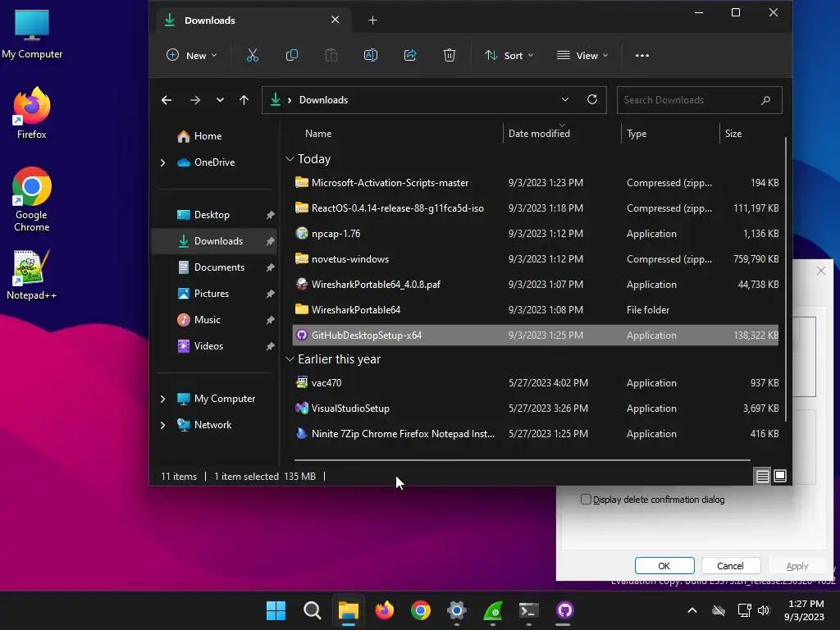
Task: Switch to details view layout icon
Action: click(762, 476)
